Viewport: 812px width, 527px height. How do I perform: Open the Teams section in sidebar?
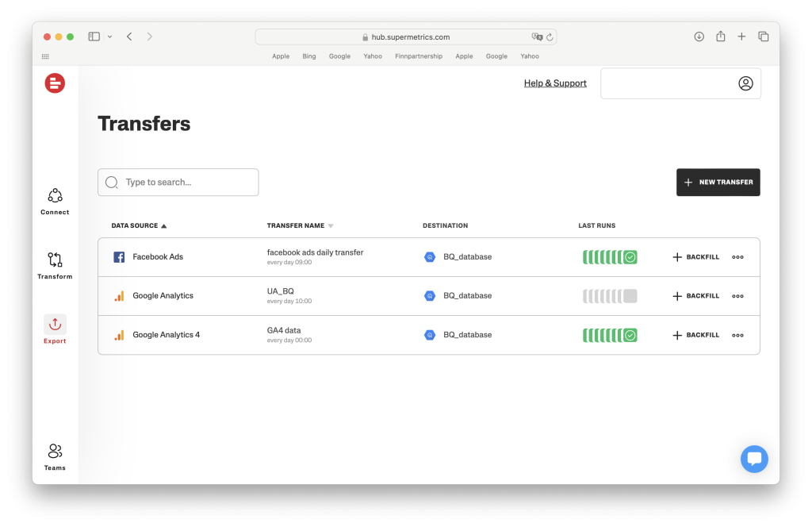point(55,456)
